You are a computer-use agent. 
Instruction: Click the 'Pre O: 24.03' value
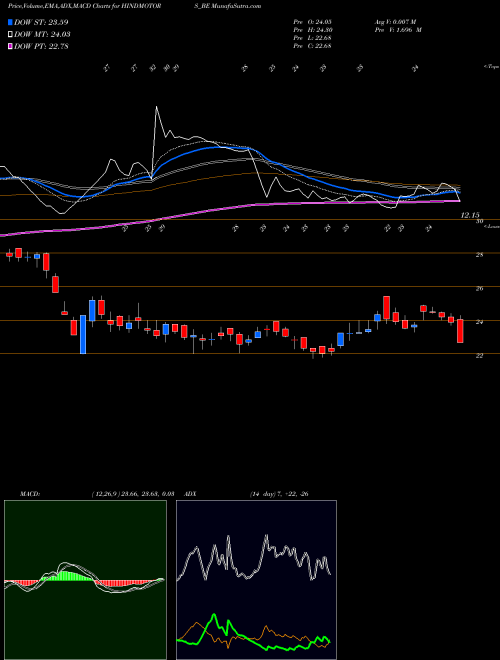pyautogui.click(x=312, y=22)
